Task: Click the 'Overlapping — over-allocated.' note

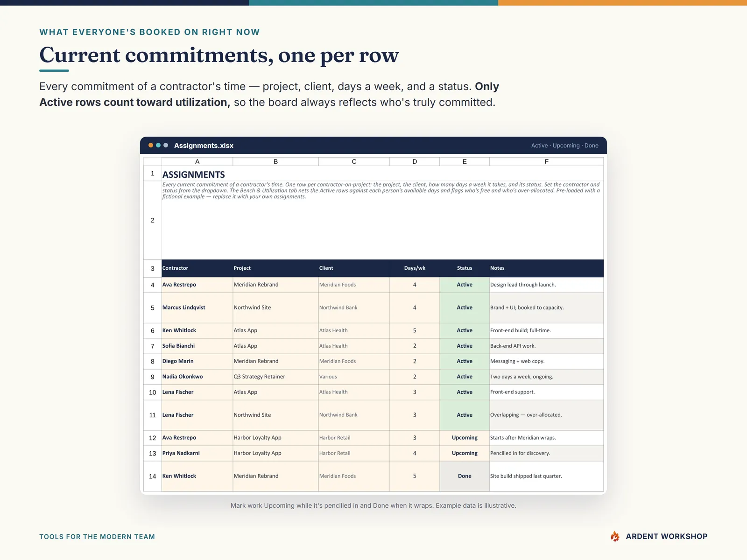Action: click(x=546, y=415)
